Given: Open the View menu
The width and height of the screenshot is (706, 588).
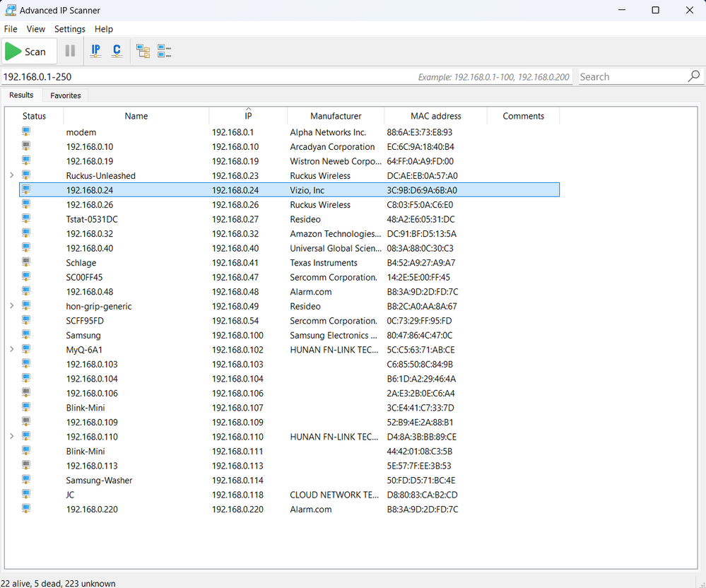Looking at the screenshot, I should pos(35,29).
